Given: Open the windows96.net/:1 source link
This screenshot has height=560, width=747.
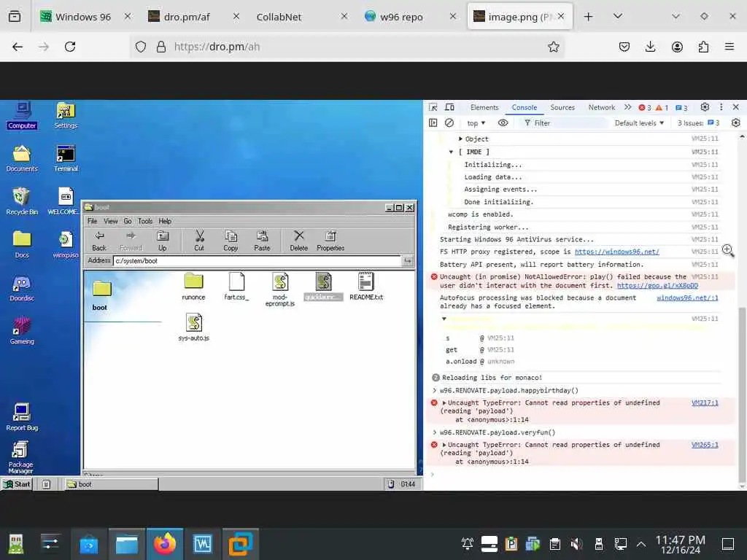Looking at the screenshot, I should [687, 297].
